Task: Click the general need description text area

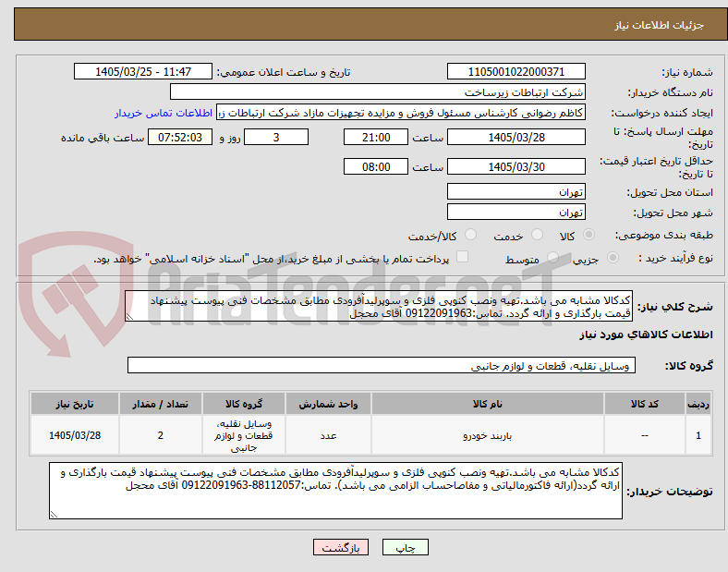Action: point(379,307)
